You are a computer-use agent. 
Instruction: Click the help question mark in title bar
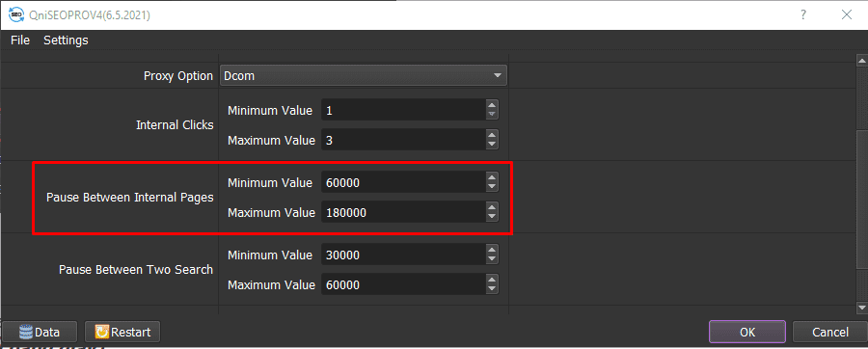(803, 14)
